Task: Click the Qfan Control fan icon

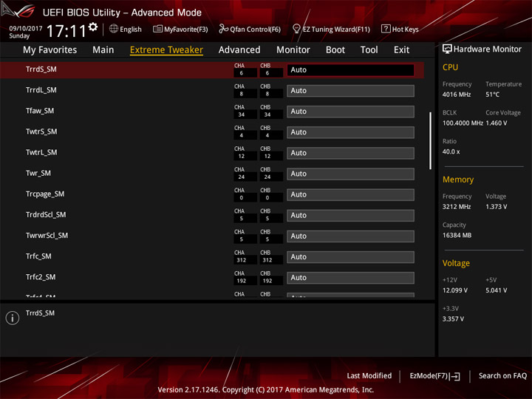Action: click(x=223, y=29)
